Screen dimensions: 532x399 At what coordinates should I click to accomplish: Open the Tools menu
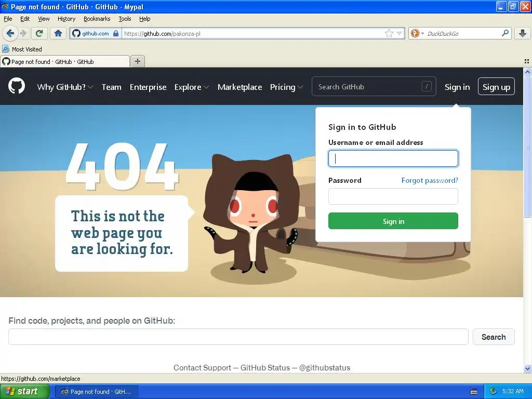point(125,19)
